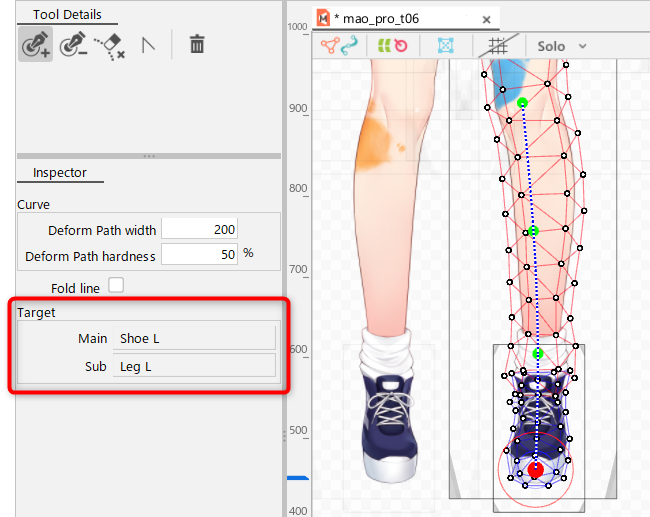Select the deform path eraser tool

pos(109,45)
